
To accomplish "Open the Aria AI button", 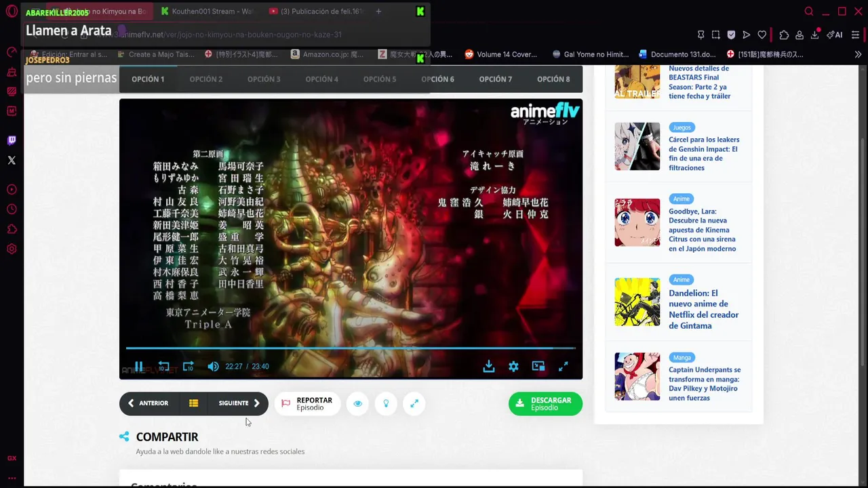I will click(x=835, y=35).
